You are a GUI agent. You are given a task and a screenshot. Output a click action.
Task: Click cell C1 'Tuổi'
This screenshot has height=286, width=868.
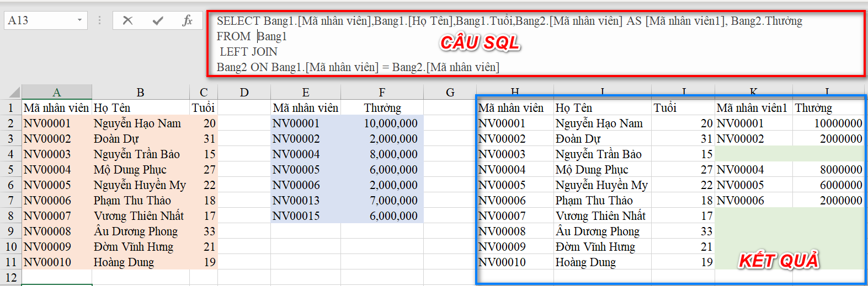tap(204, 107)
